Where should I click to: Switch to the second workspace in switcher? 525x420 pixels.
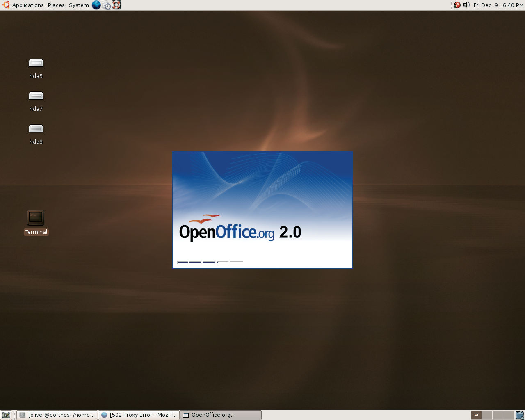coord(487,415)
